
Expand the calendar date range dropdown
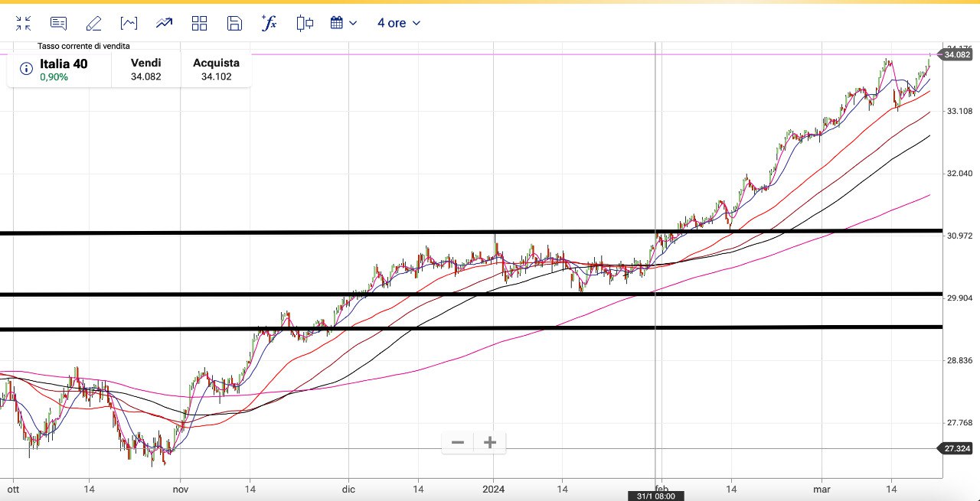(x=344, y=23)
